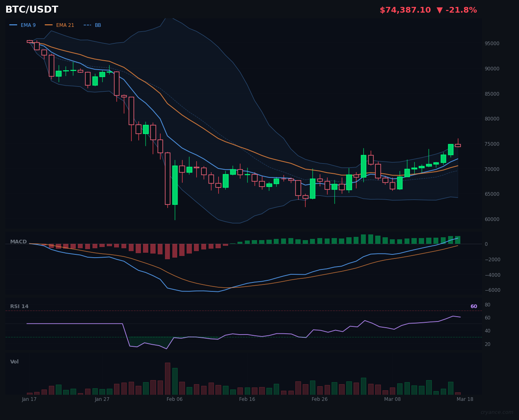519x420 pixels.
Task: Toggle the EMA 9 overlay visibility
Action: [29, 25]
